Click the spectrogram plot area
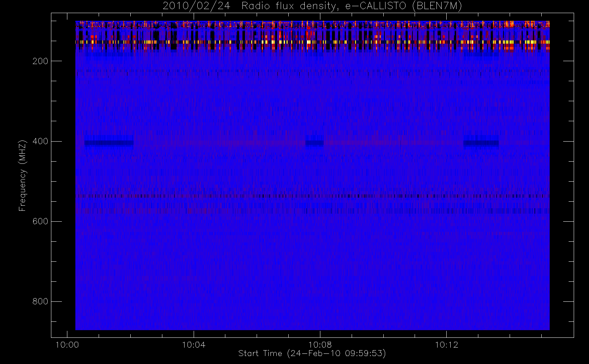 click(312, 175)
